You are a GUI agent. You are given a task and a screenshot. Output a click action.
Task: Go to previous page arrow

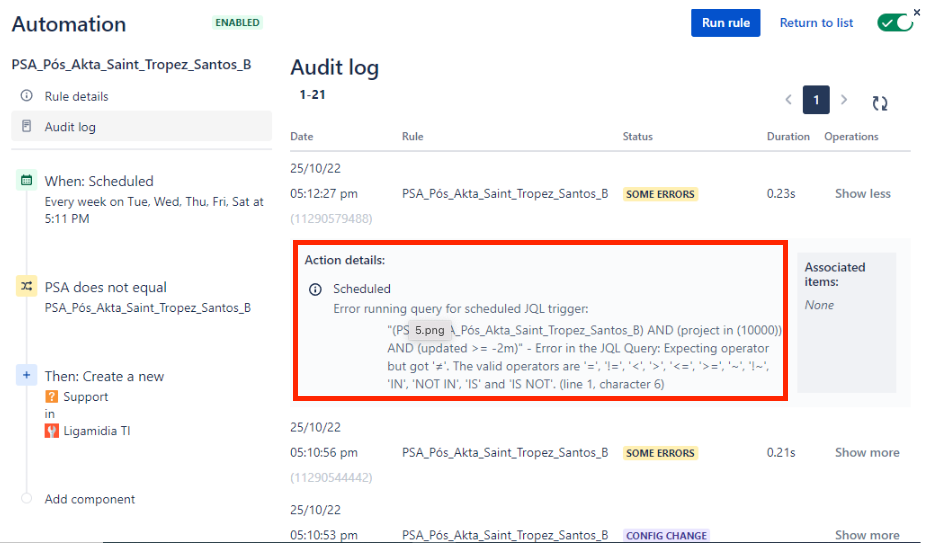788,101
